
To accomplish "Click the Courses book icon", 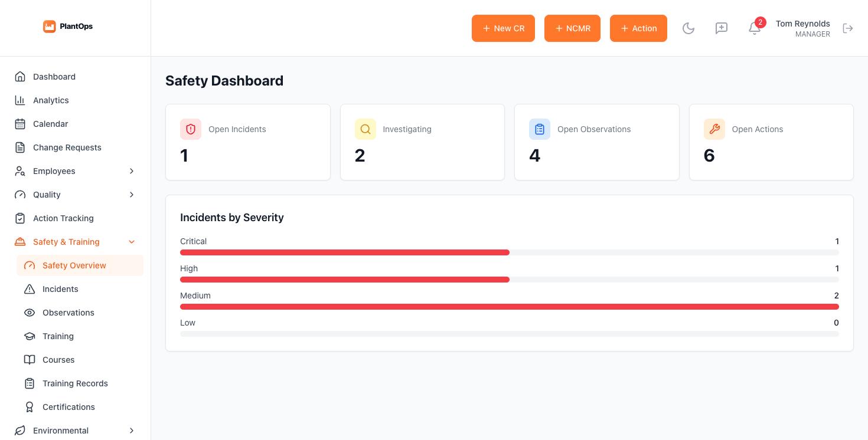I will click(x=30, y=360).
